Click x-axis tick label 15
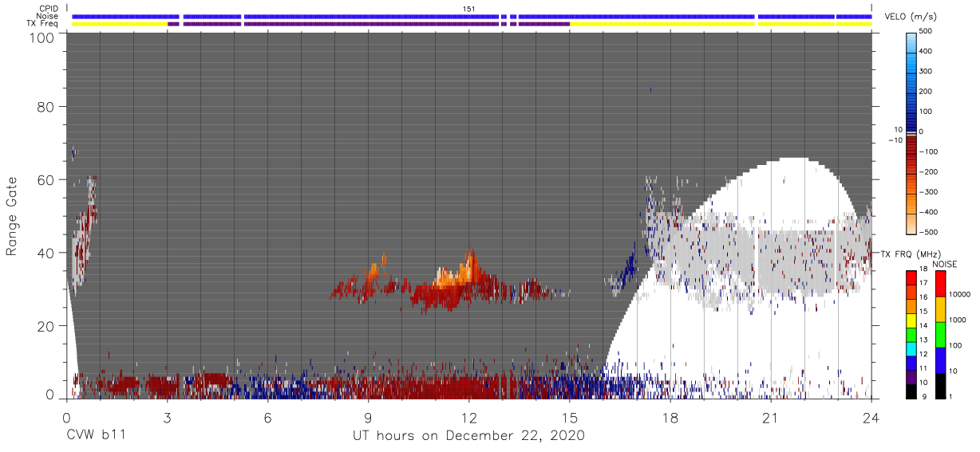 (x=569, y=418)
